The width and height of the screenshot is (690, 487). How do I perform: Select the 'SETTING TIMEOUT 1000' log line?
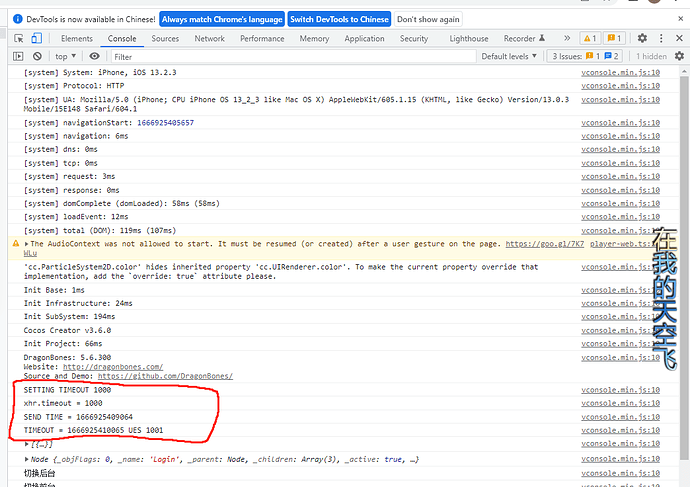click(x=67, y=390)
